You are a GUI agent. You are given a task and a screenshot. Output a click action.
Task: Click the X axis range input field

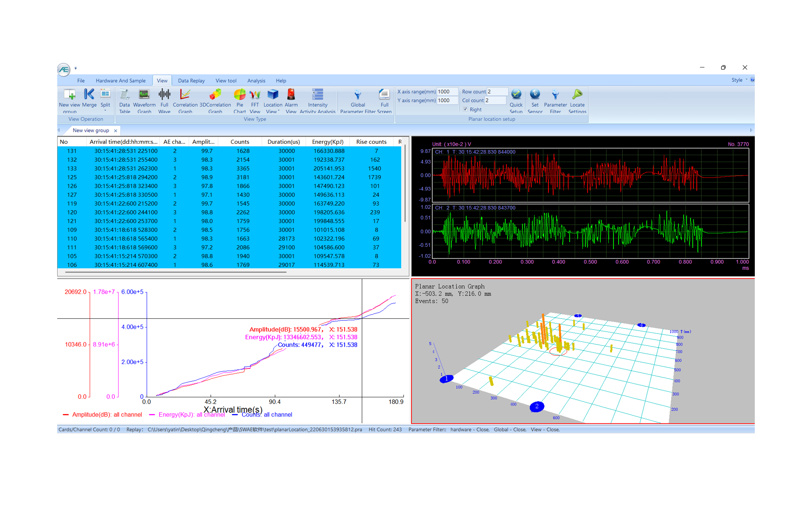[447, 92]
